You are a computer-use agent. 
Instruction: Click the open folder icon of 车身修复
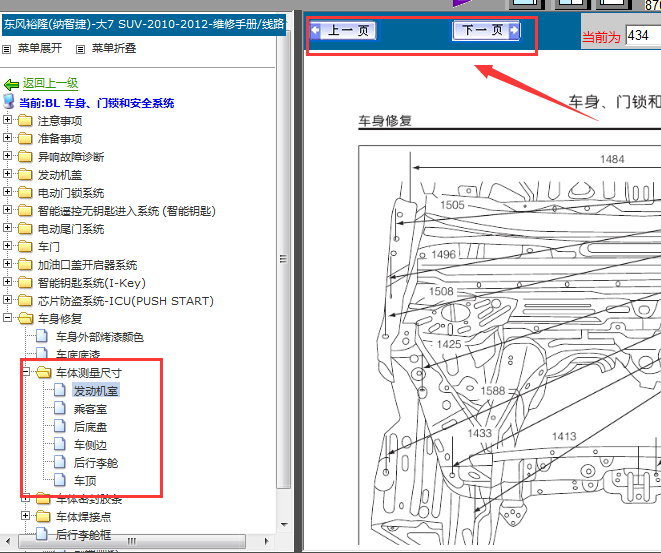click(x=26, y=318)
